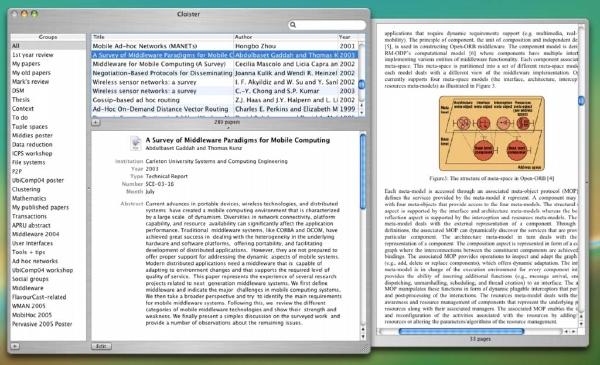Select My published papers group

click(x=48, y=207)
